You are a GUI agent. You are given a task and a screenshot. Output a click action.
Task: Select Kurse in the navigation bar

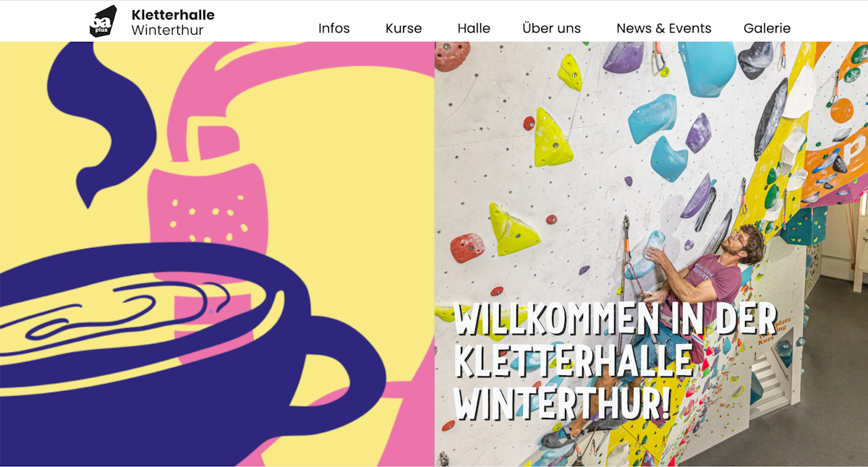click(404, 28)
